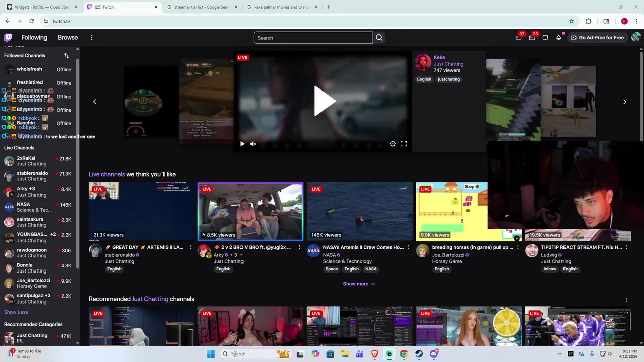Screen dimensions: 644x362
Task: Open the Twitch home logo
Action: pyautogui.click(x=8, y=38)
